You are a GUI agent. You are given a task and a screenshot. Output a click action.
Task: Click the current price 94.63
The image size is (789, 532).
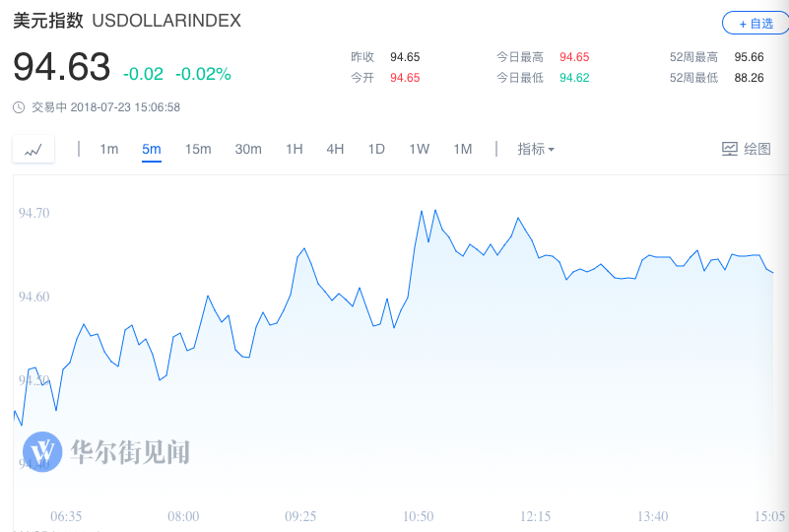coord(61,67)
